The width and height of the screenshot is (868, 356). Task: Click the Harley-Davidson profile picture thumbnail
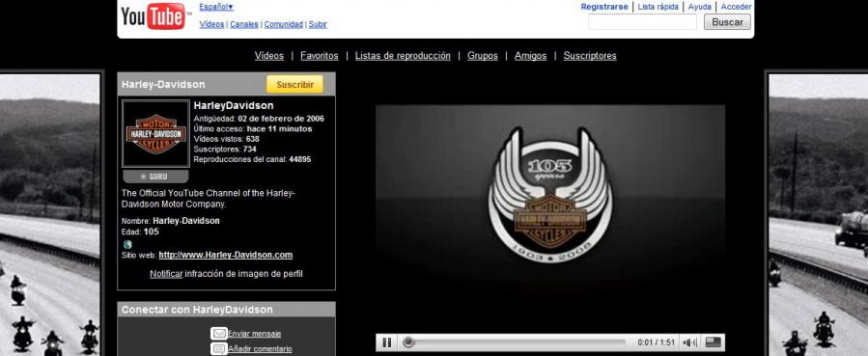click(155, 134)
